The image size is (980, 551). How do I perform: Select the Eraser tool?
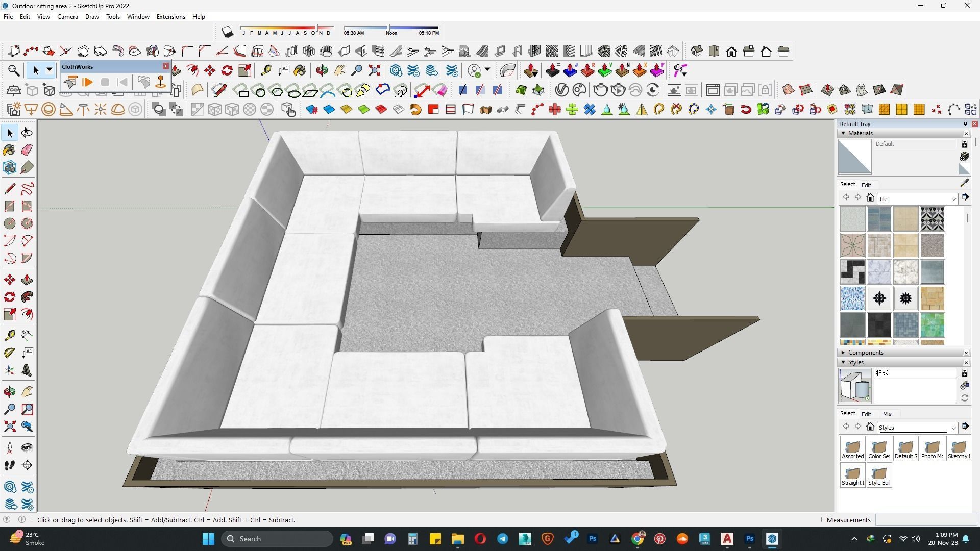[x=27, y=150]
